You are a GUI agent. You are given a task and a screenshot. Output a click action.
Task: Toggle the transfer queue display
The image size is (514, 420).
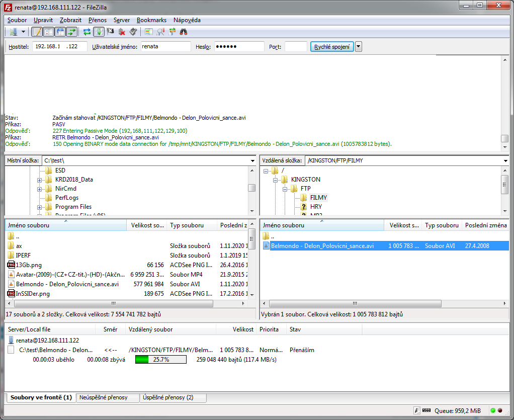coord(71,32)
